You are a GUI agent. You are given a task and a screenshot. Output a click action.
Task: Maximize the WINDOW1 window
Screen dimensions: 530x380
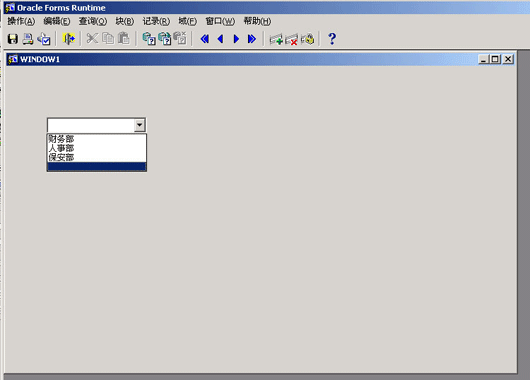[495, 59]
